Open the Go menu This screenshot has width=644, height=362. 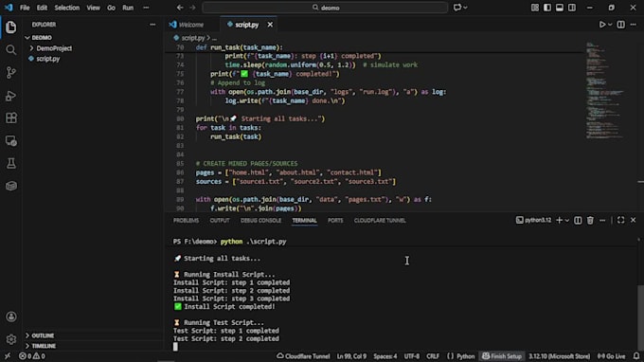[x=112, y=8]
